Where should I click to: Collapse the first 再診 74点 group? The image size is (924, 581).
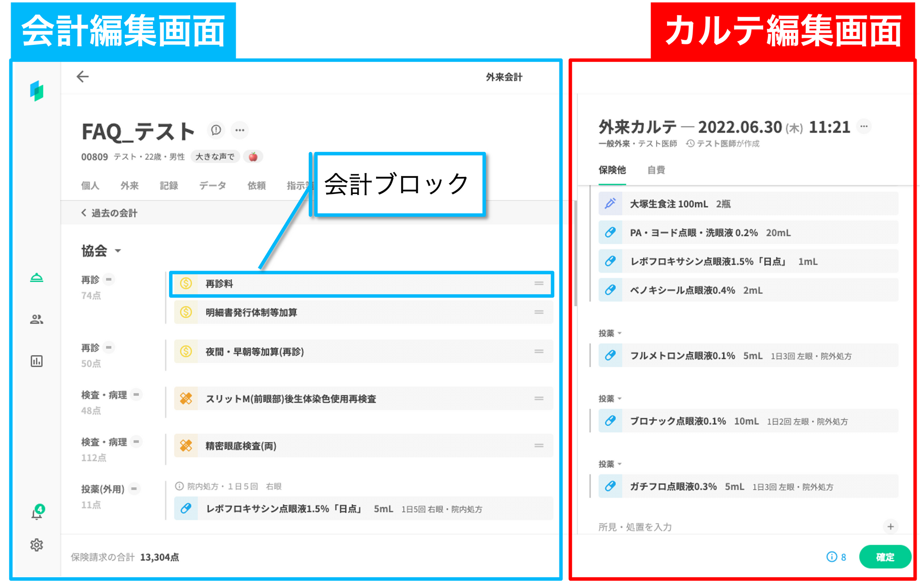pyautogui.click(x=109, y=279)
